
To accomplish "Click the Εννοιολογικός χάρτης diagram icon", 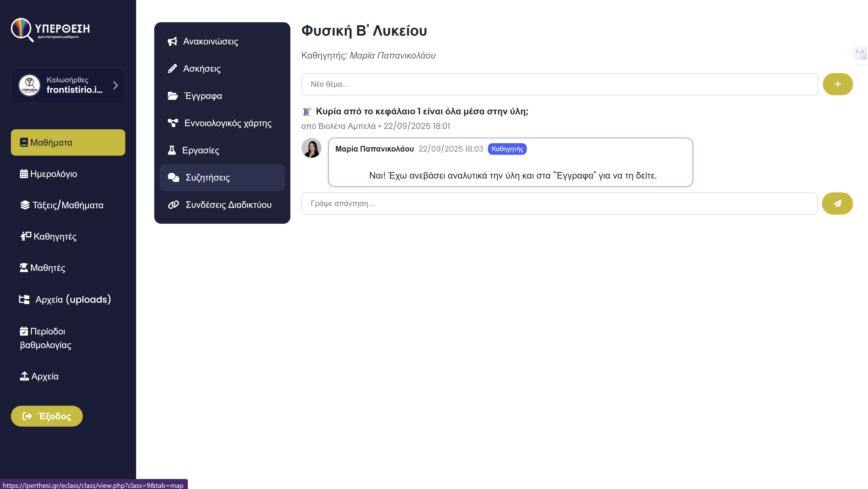I will pos(173,123).
